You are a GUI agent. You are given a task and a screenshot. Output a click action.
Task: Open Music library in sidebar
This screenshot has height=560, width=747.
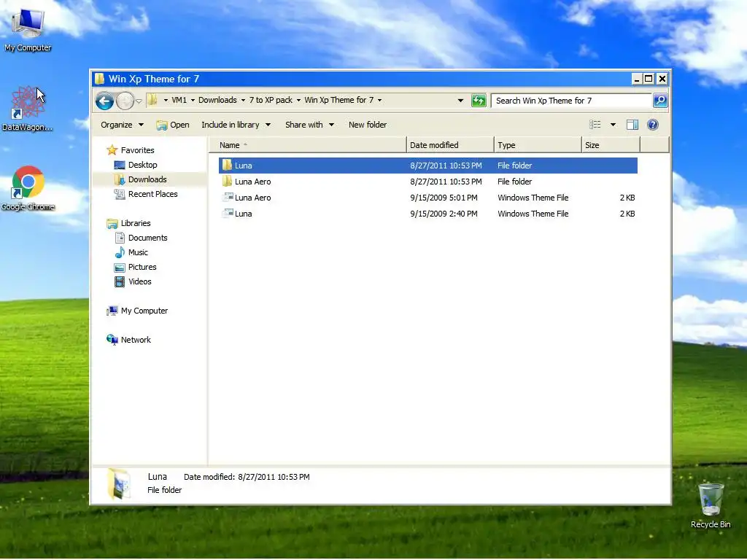point(138,252)
